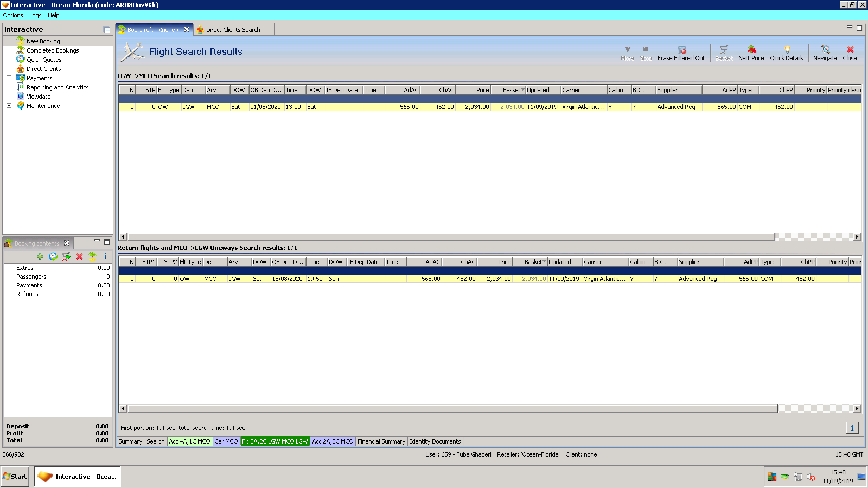This screenshot has width=868, height=488.
Task: Open the Acc 4A,1C MCO tab
Action: click(x=189, y=442)
